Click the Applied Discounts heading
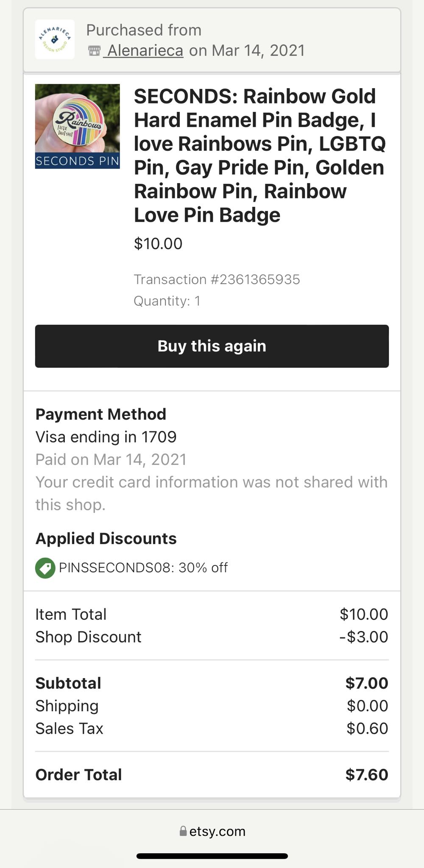The image size is (424, 868). click(106, 538)
